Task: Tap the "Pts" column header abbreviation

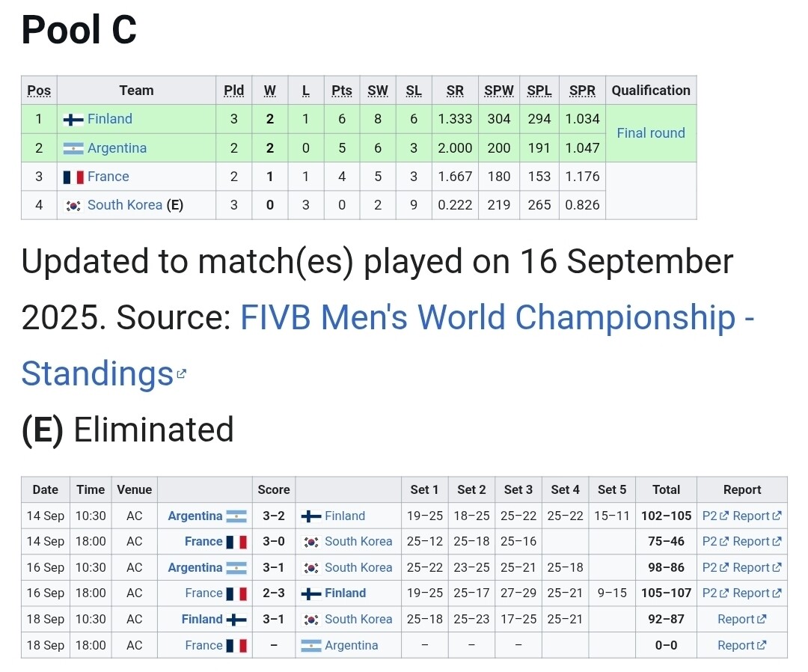Action: 342,91
